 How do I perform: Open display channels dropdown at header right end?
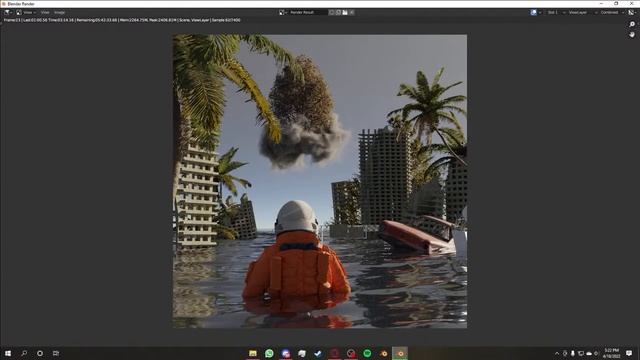tap(632, 13)
